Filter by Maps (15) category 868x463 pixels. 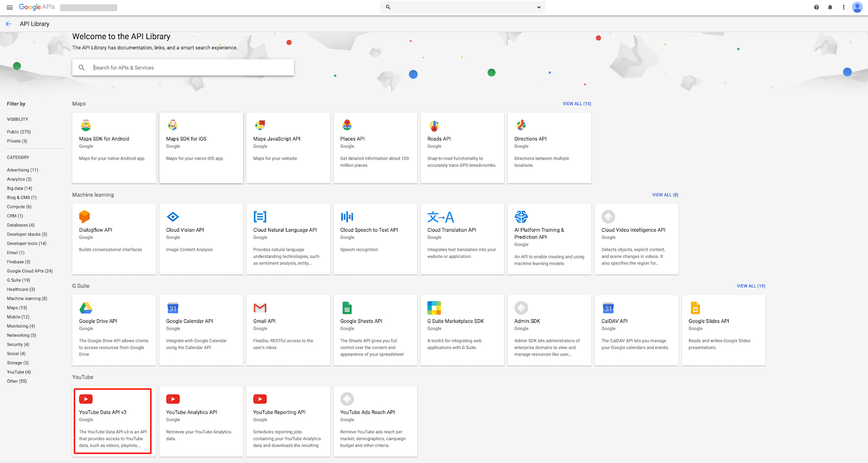pos(17,308)
